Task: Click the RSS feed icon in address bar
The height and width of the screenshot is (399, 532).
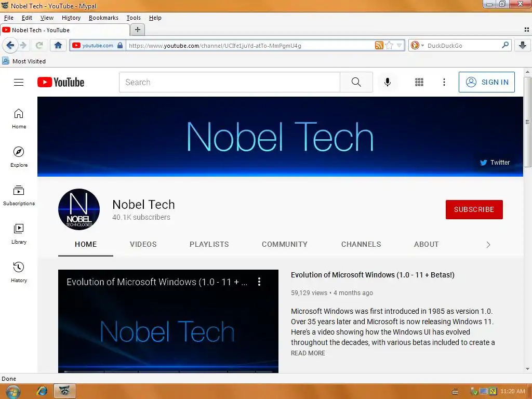Action: (379, 45)
